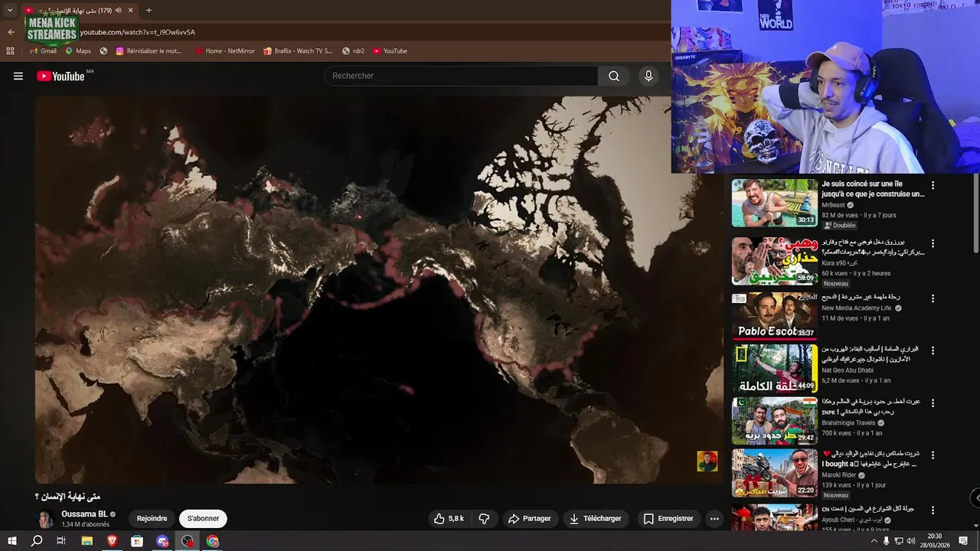This screenshot has width=980, height=551.
Task: Open the Oussama BL channel name
Action: [x=84, y=514]
